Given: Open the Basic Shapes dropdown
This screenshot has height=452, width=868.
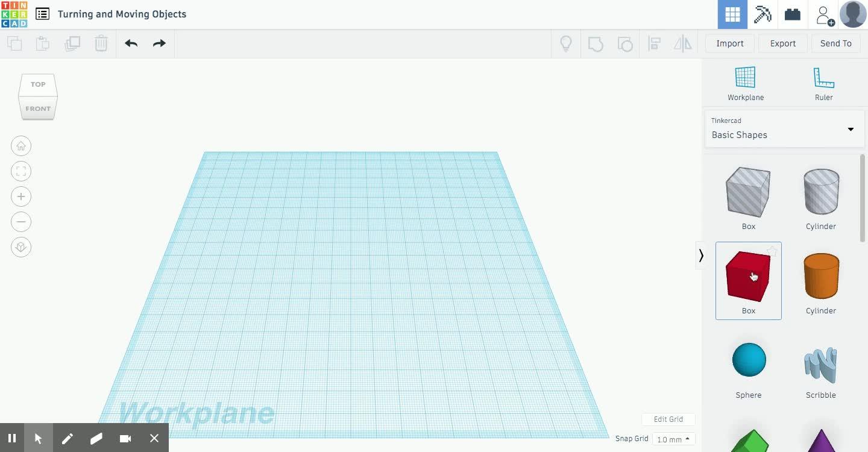Looking at the screenshot, I should click(784, 129).
